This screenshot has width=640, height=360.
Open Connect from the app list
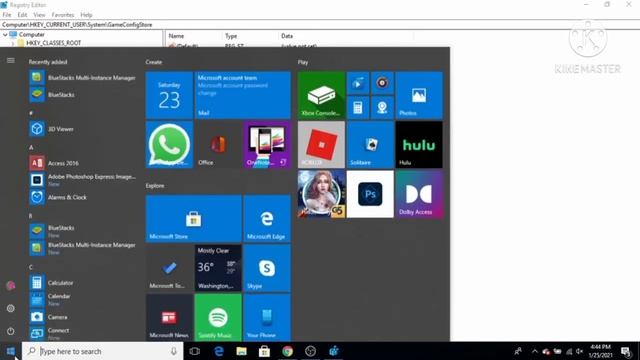point(83,333)
